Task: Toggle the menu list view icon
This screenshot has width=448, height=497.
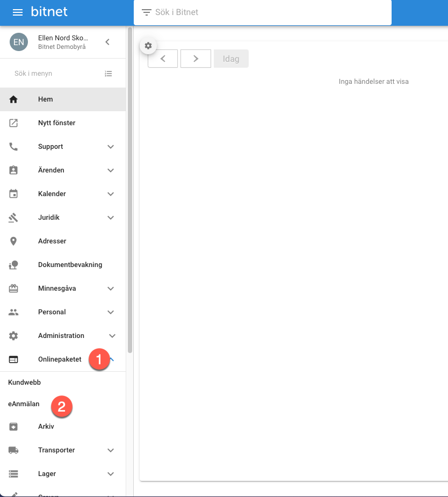Action: pyautogui.click(x=109, y=74)
